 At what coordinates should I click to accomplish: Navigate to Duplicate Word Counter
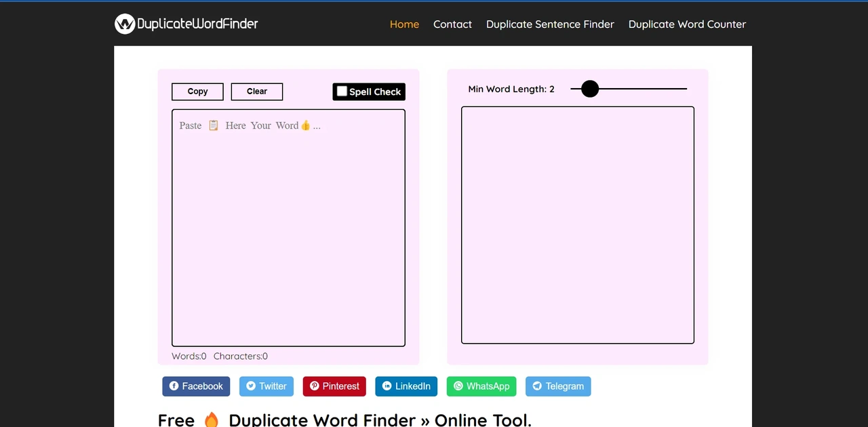point(687,24)
